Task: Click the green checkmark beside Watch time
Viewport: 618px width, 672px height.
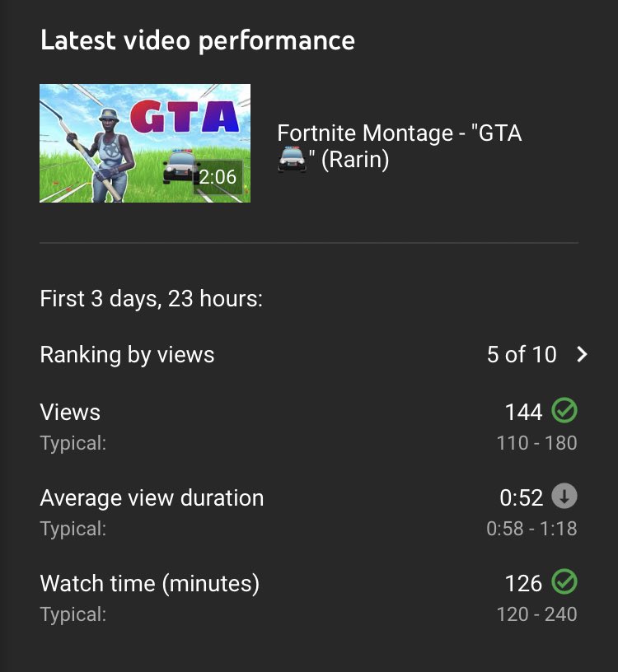Action: [x=564, y=582]
